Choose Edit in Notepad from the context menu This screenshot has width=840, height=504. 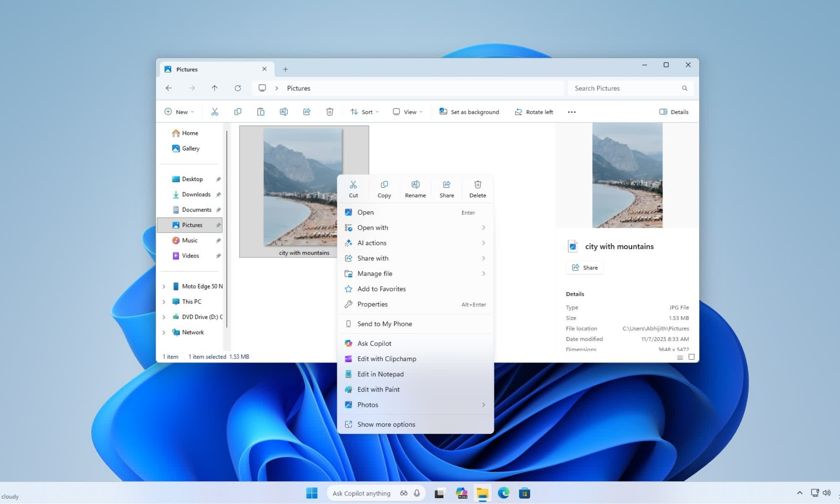coord(380,374)
